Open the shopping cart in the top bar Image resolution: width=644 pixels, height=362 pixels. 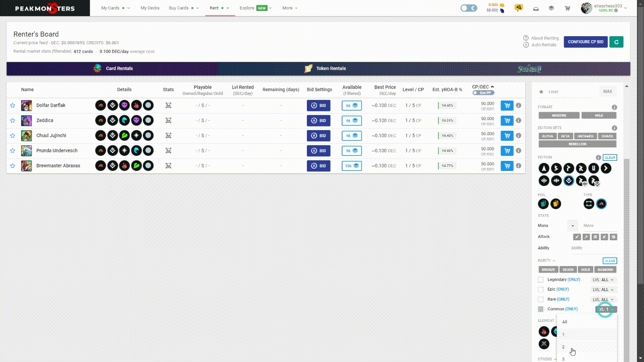568,8
